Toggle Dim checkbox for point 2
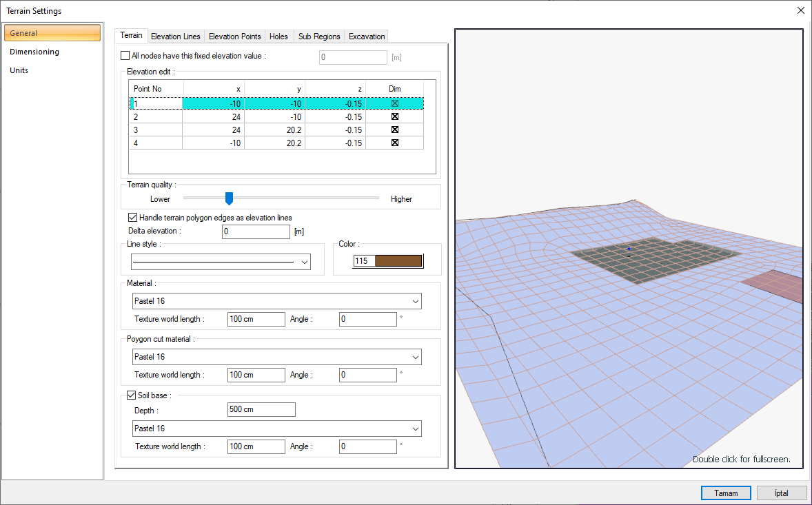The height and width of the screenshot is (505, 812). point(395,116)
